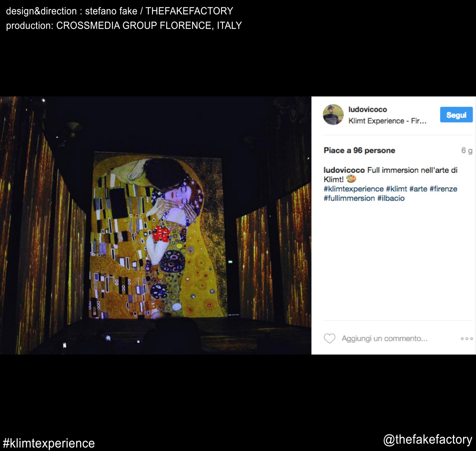Screen dimensions: 476x451
Task: Open the three-dot more options menu
Action: 467,339
